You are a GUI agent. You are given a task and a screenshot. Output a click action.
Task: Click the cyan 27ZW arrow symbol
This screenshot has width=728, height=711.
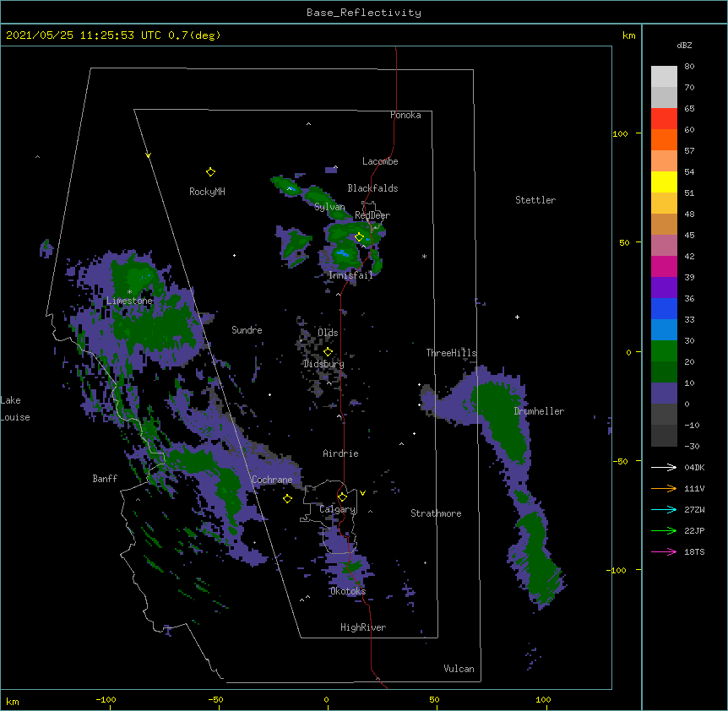[664, 509]
